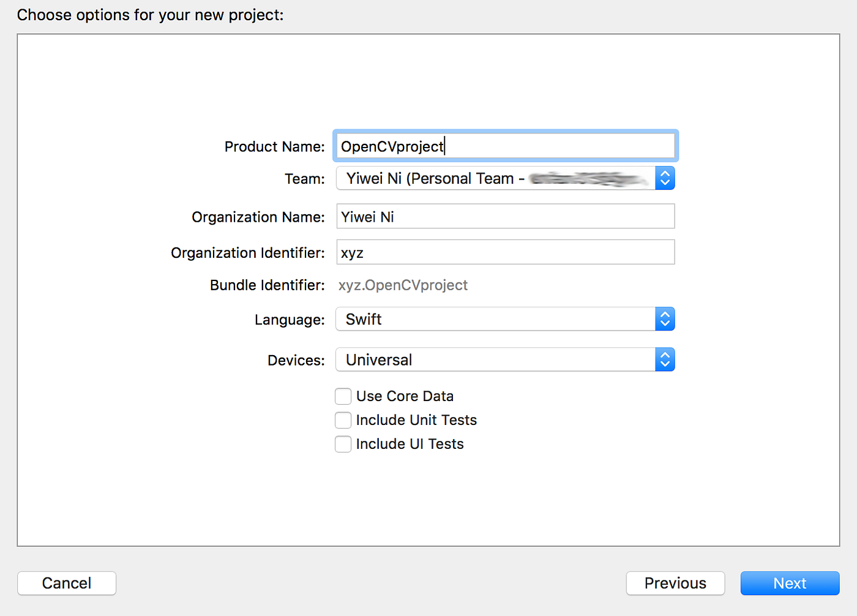This screenshot has width=857, height=616.
Task: Cancel the new project dialog
Action: click(67, 583)
